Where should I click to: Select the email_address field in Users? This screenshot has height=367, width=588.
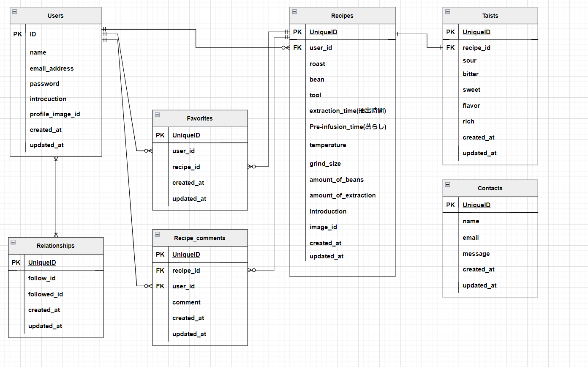[52, 68]
